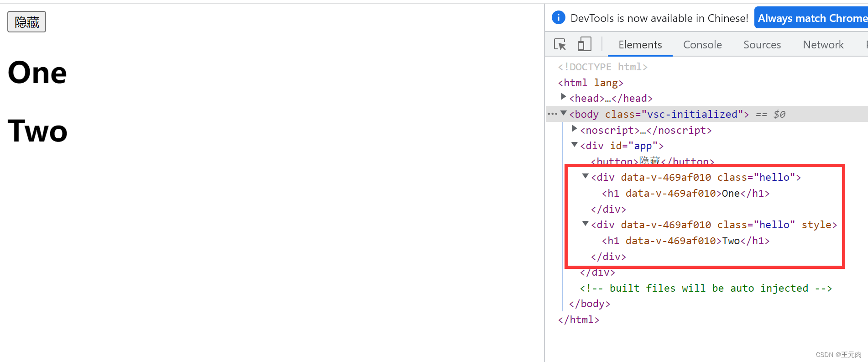Select the closing </body> tag line
This screenshot has height=362, width=868.
point(590,304)
